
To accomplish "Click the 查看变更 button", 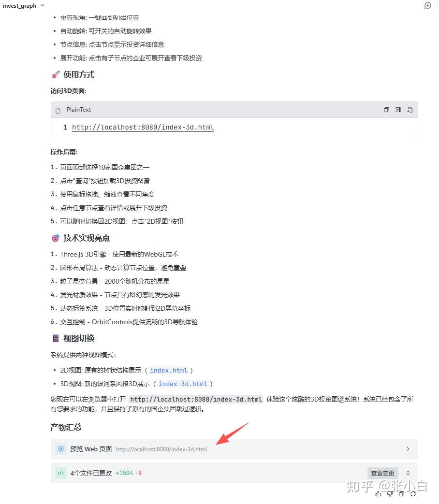I will click(383, 473).
